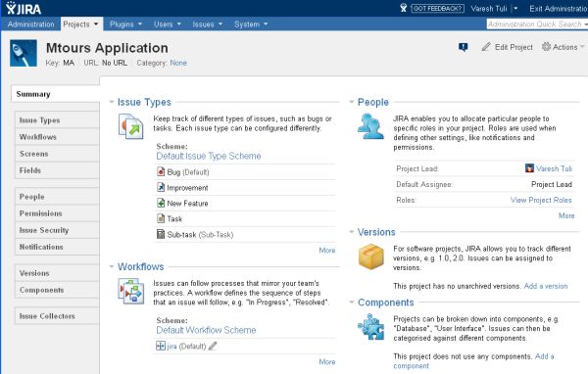
Task: Click the Exit Administration link
Action: click(559, 8)
